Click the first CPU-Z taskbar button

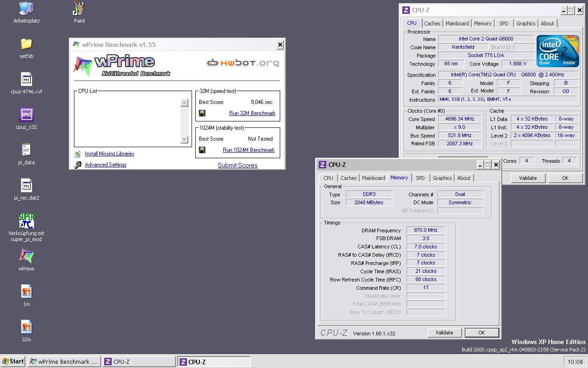click(x=139, y=362)
